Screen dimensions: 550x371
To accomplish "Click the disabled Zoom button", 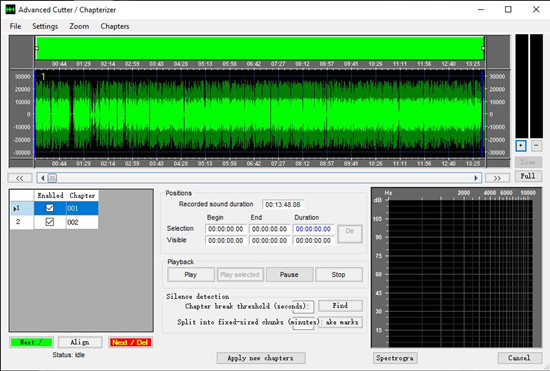I will pos(528,162).
